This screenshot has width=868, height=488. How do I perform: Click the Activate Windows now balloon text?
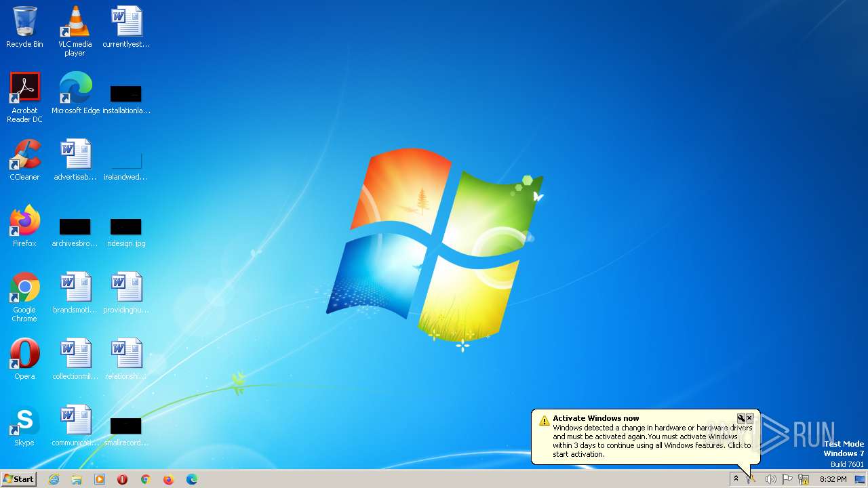click(x=595, y=418)
